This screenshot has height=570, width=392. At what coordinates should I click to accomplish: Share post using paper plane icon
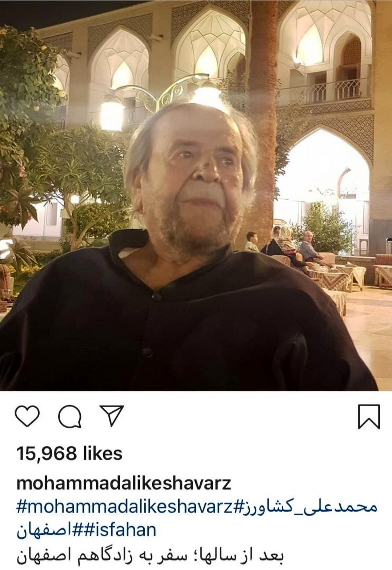coord(112,416)
